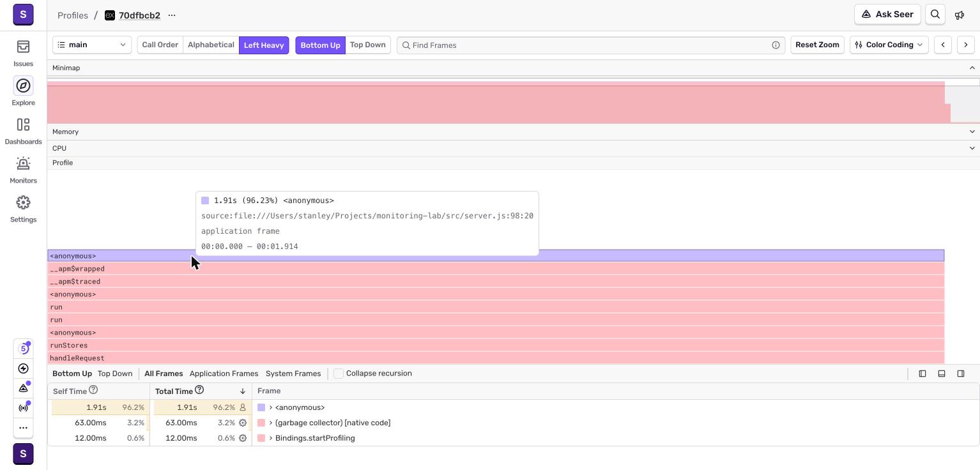Focus the Find Frames search field
980x470 pixels.
tap(591, 45)
